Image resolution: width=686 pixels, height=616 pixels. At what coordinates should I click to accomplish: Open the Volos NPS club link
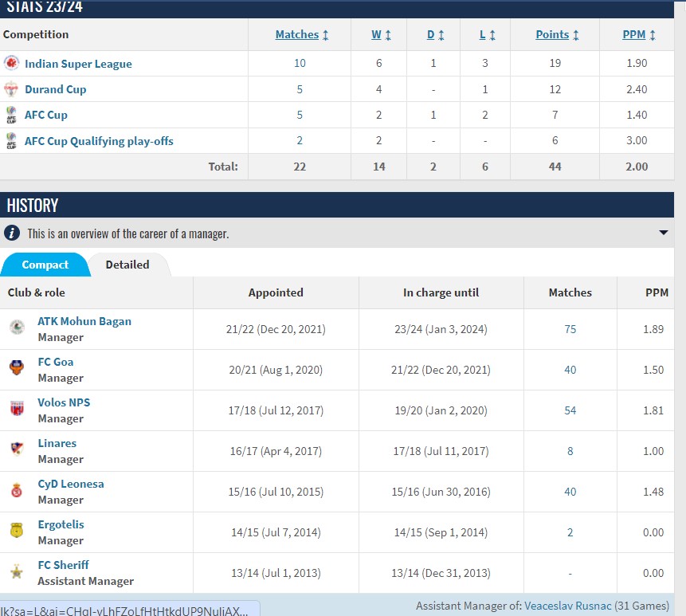tap(64, 402)
